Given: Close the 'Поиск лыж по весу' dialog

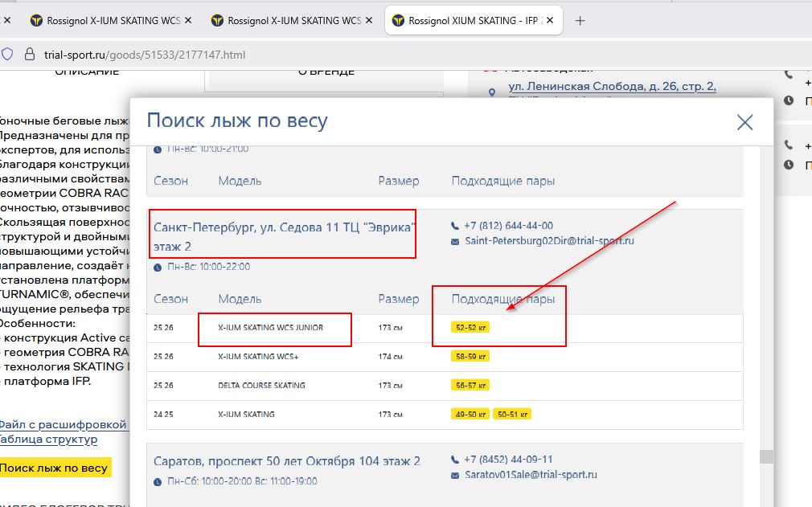Looking at the screenshot, I should (x=744, y=122).
